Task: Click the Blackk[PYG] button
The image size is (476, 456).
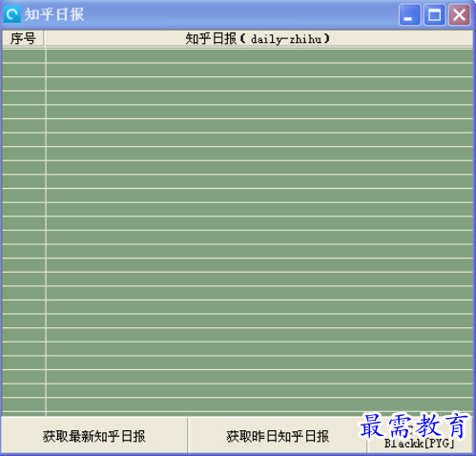Action: coord(420,435)
